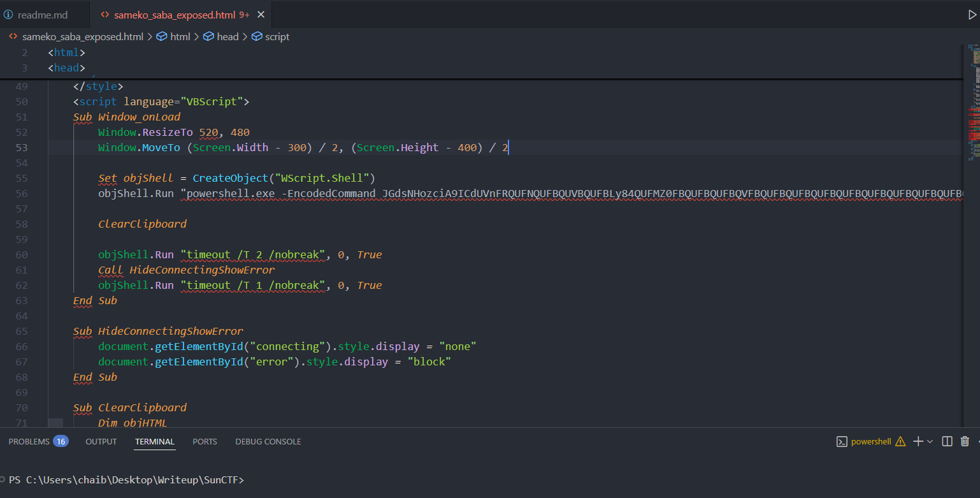Screen dimensions: 980x498
Task: Click the "block" display value
Action: 429,362
